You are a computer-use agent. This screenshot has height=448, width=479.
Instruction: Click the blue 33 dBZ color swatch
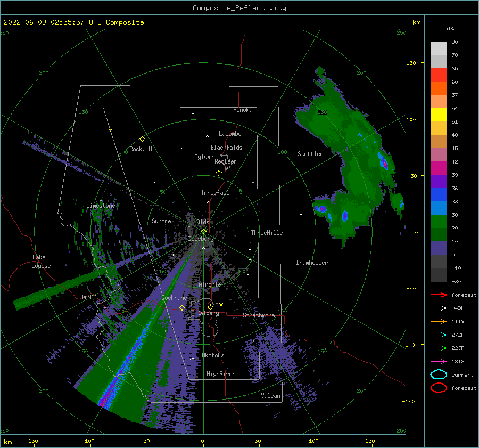pyautogui.click(x=439, y=195)
